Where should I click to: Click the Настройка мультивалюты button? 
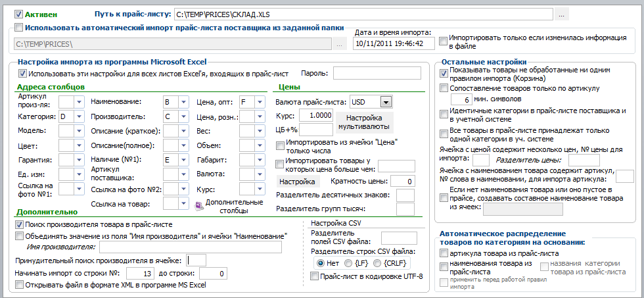tap(365, 122)
